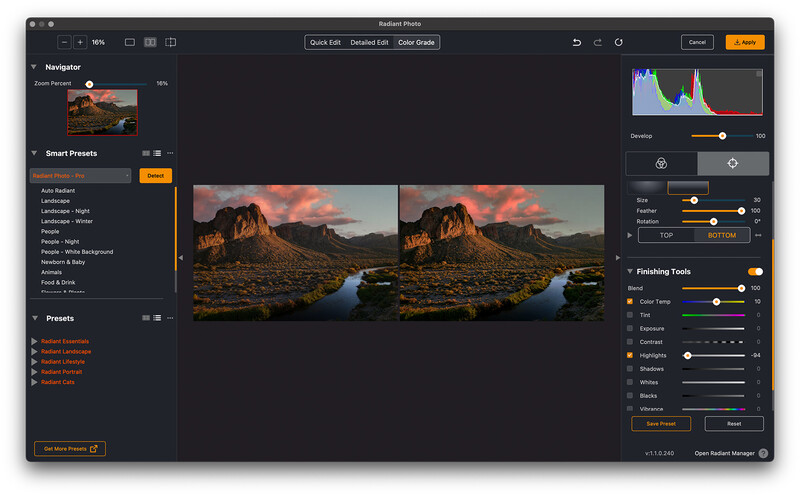This screenshot has width=800, height=496.
Task: Click the Cancel button
Action: tap(697, 42)
